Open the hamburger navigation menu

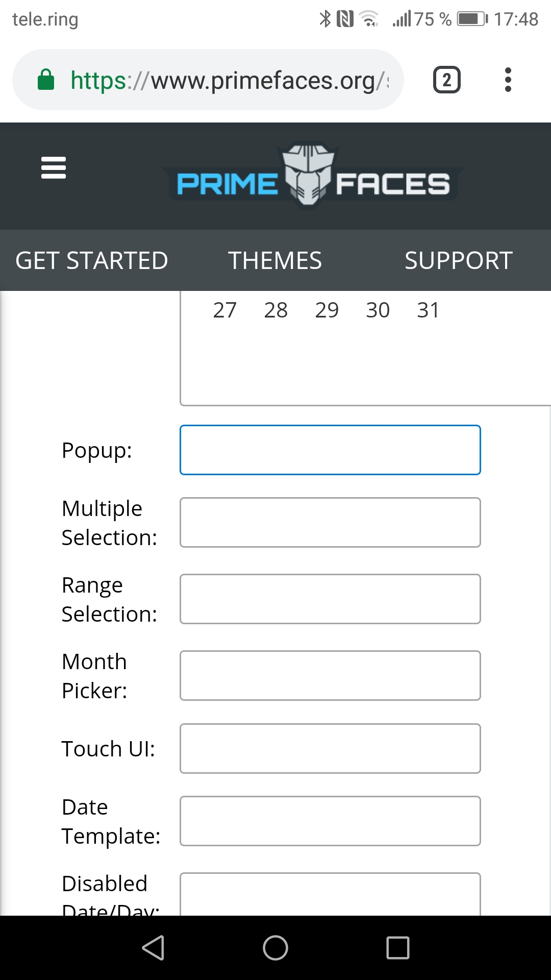[x=53, y=168]
